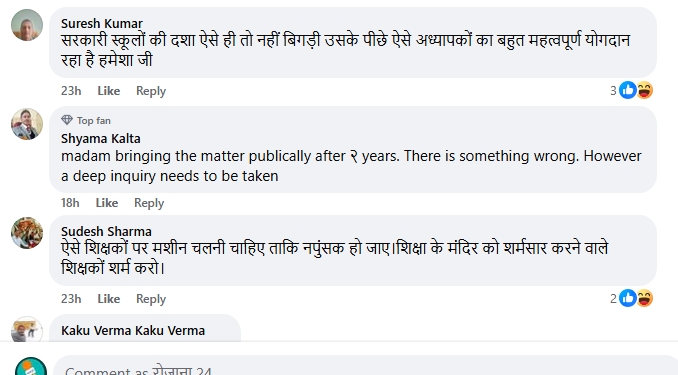The height and width of the screenshot is (375, 678).
Task: View the laughing emoji reaction on Suresh Kumar's comment
Action: 644,90
